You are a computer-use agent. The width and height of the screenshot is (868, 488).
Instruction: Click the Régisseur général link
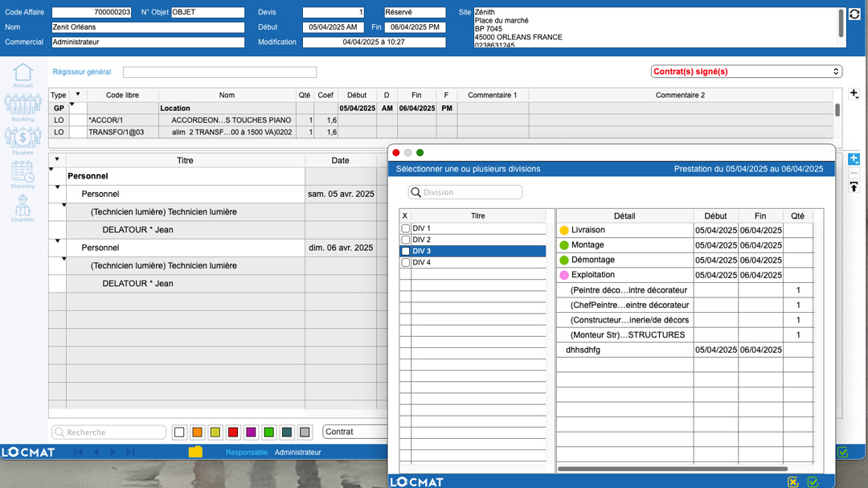tap(82, 72)
